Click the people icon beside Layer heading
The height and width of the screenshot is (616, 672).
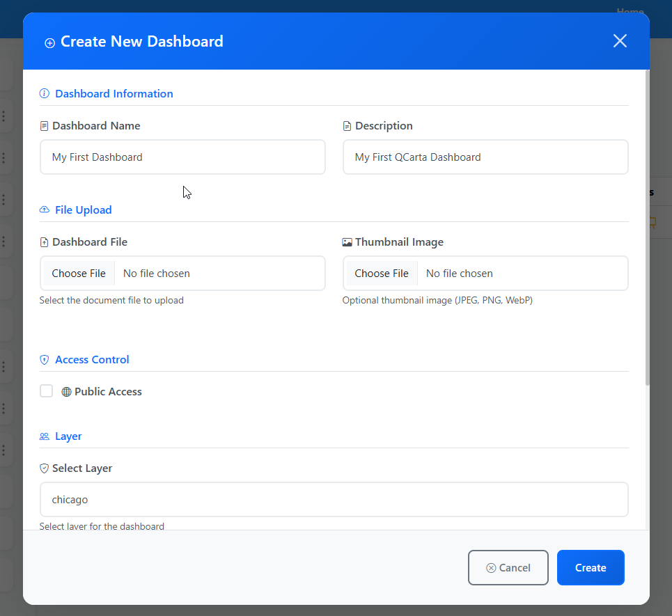[44, 436]
